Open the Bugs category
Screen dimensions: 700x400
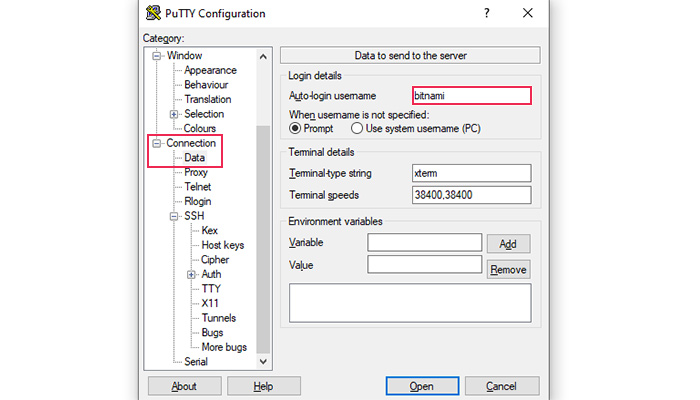tap(212, 333)
